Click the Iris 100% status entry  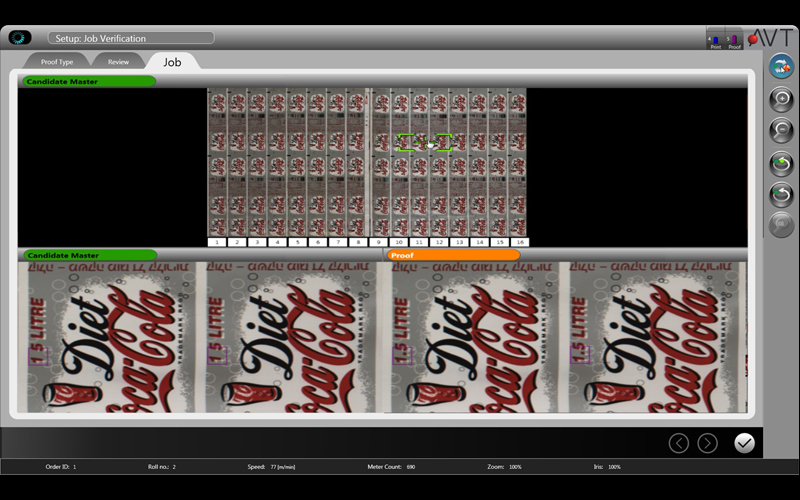[x=607, y=467]
